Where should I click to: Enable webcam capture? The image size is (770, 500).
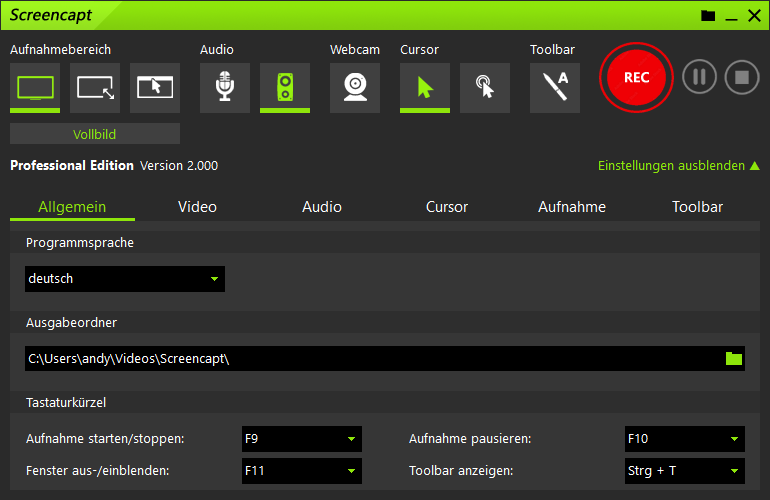tap(355, 87)
